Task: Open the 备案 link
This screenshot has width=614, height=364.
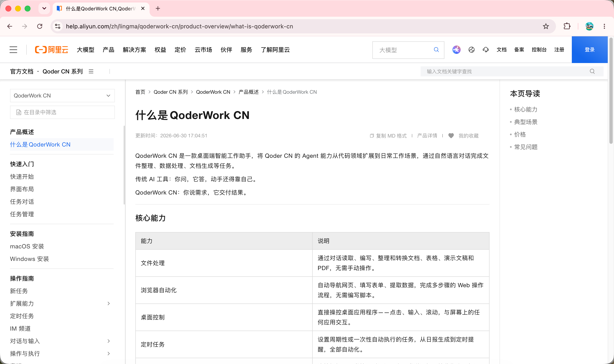Action: click(519, 50)
